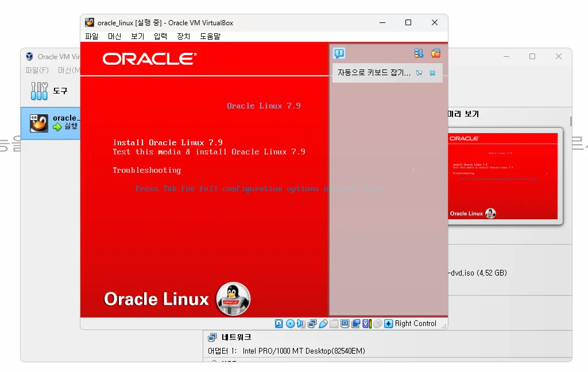Click the USB devices status icon
Image resolution: width=588 pixels, height=372 pixels.
pyautogui.click(x=323, y=324)
